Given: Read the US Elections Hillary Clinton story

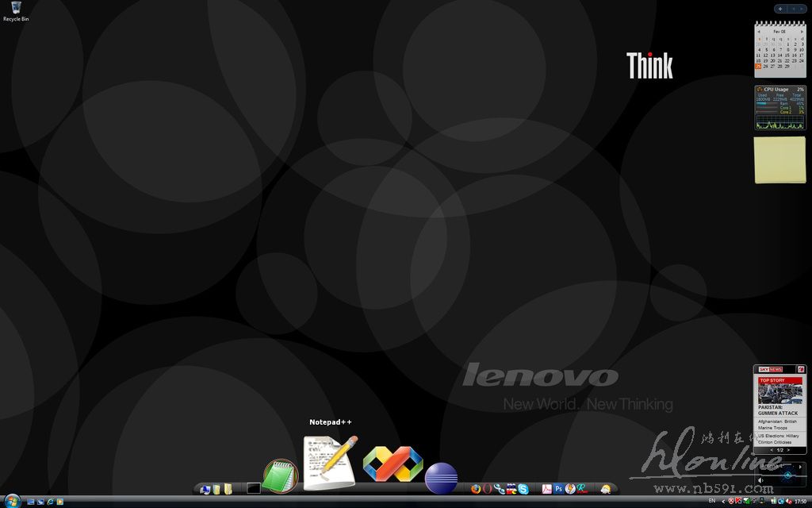Looking at the screenshot, I should click(x=778, y=439).
